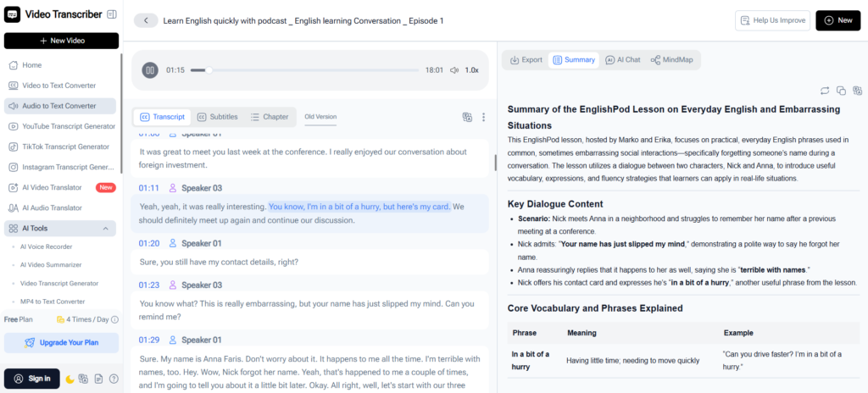Click the Key Dialogue Content heading
This screenshot has width=868, height=393.
[555, 203]
